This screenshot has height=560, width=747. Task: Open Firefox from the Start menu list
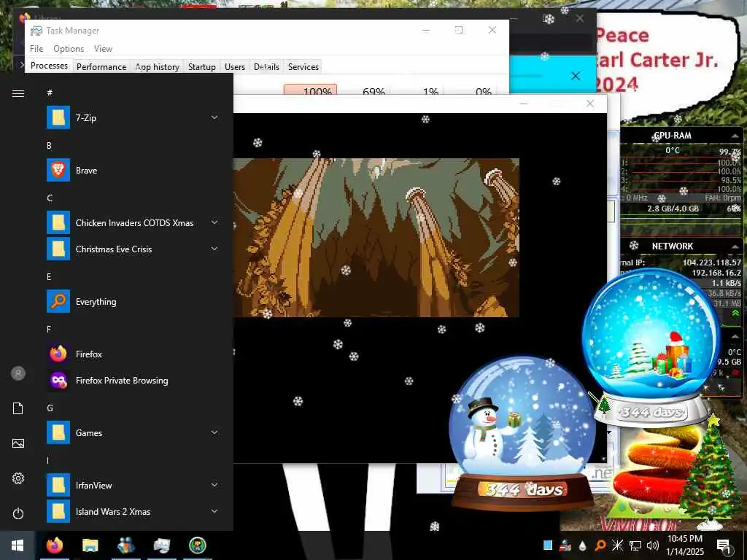133,354
